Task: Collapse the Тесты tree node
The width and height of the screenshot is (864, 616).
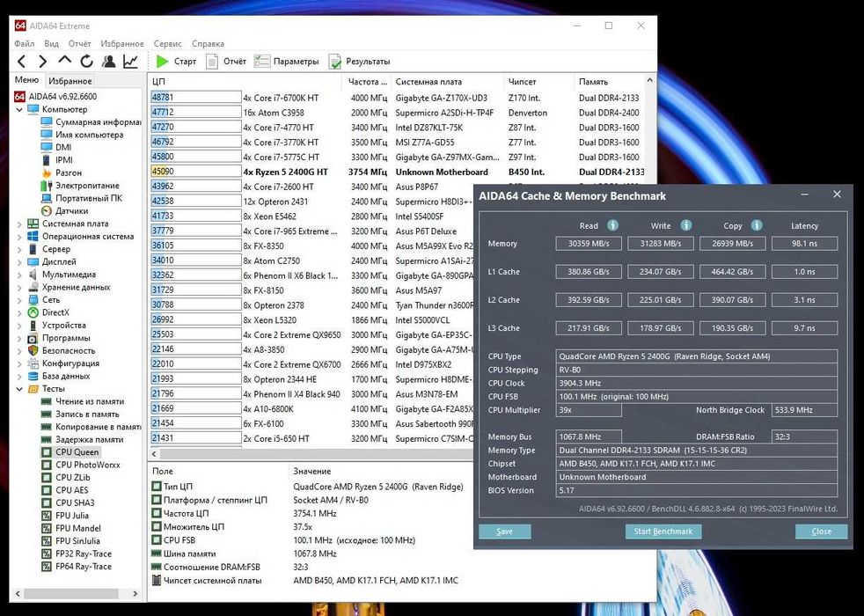Action: 19,388
